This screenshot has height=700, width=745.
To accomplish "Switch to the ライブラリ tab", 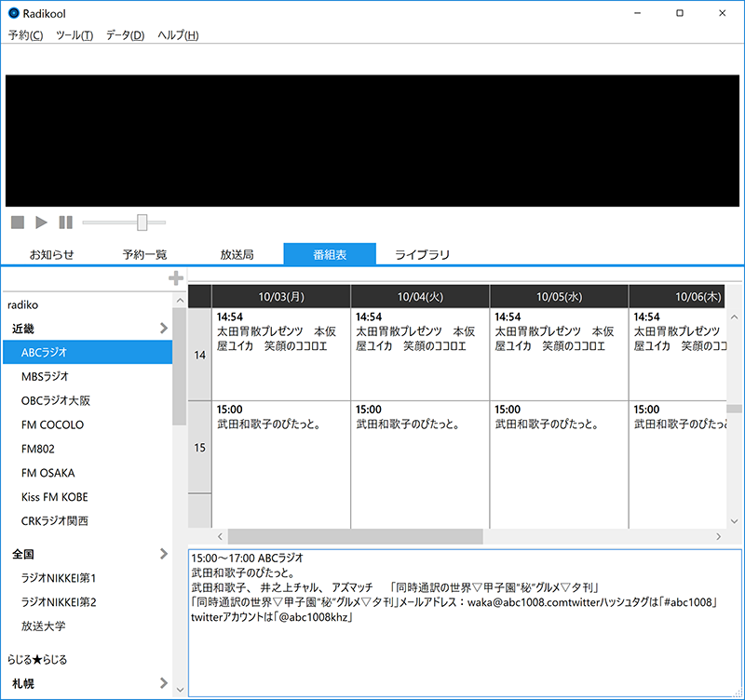I will [423, 254].
